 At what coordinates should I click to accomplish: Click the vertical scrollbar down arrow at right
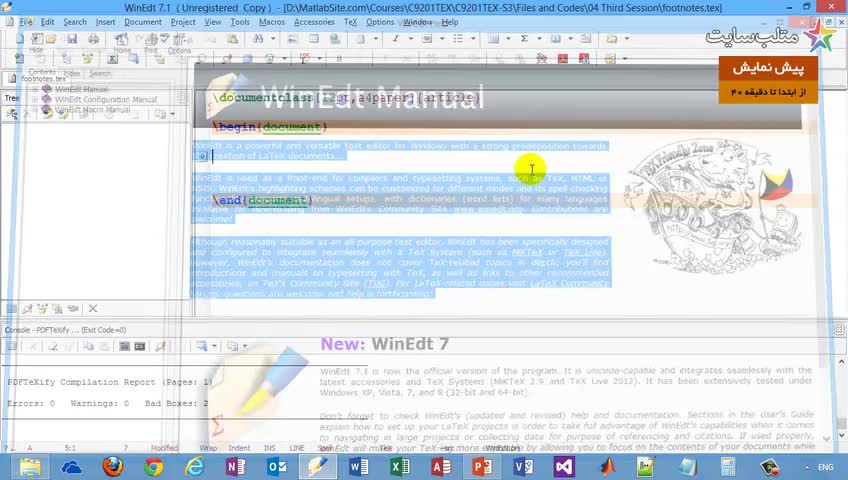click(x=842, y=436)
